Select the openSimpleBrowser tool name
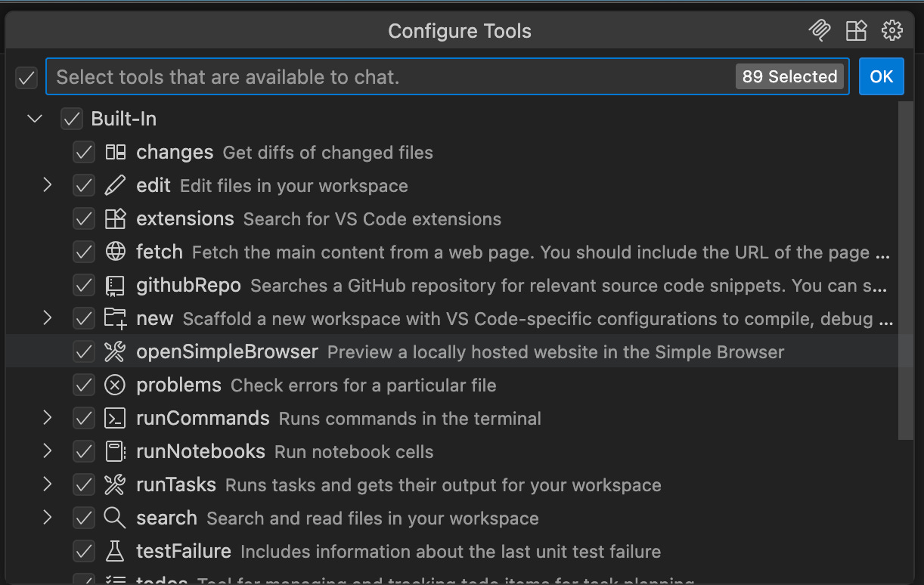 (228, 352)
